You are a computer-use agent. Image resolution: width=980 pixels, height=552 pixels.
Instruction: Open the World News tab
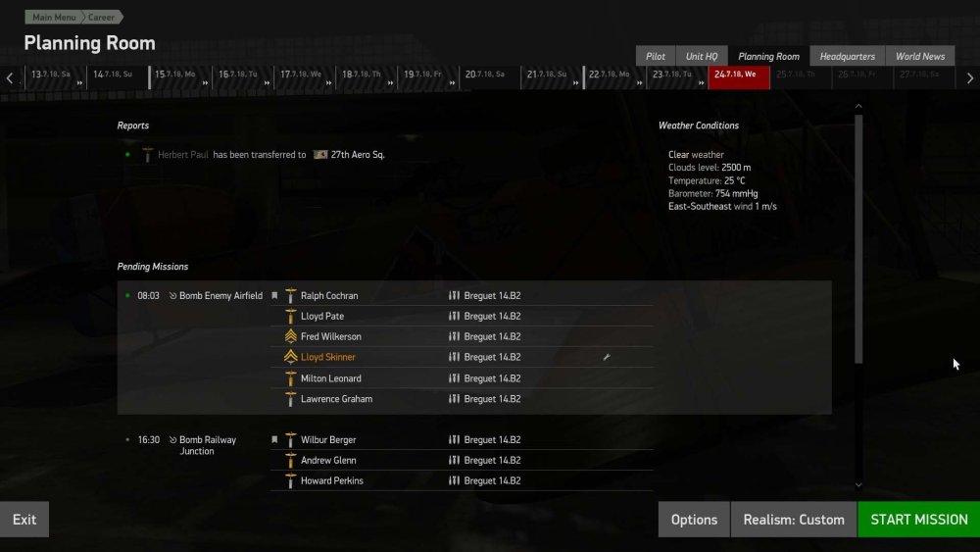pyautogui.click(x=920, y=56)
